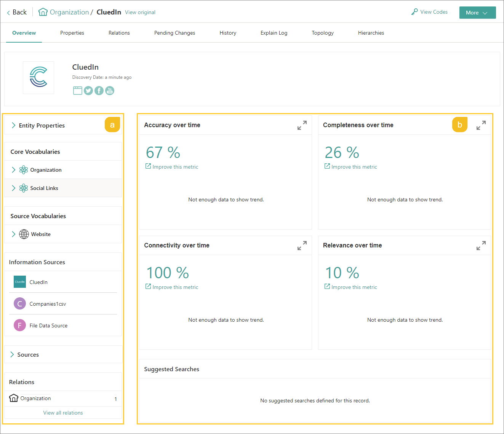
Task: Expand the Social Links vocabulary chevron
Action: pyautogui.click(x=14, y=188)
